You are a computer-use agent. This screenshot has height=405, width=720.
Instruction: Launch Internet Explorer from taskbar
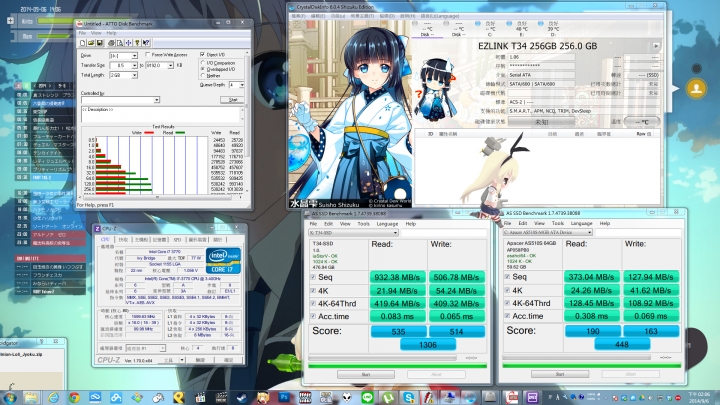[53, 397]
